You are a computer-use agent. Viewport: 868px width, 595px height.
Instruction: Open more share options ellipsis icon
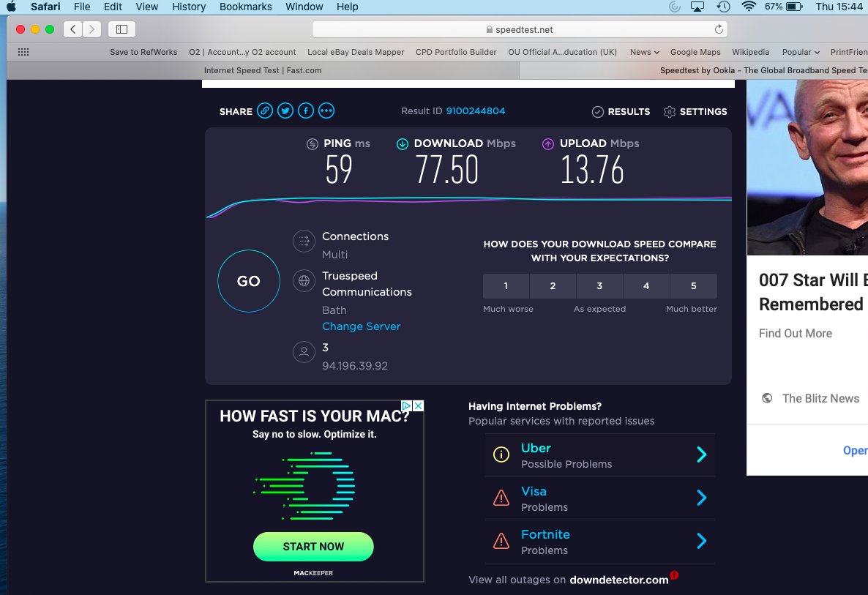click(x=326, y=111)
